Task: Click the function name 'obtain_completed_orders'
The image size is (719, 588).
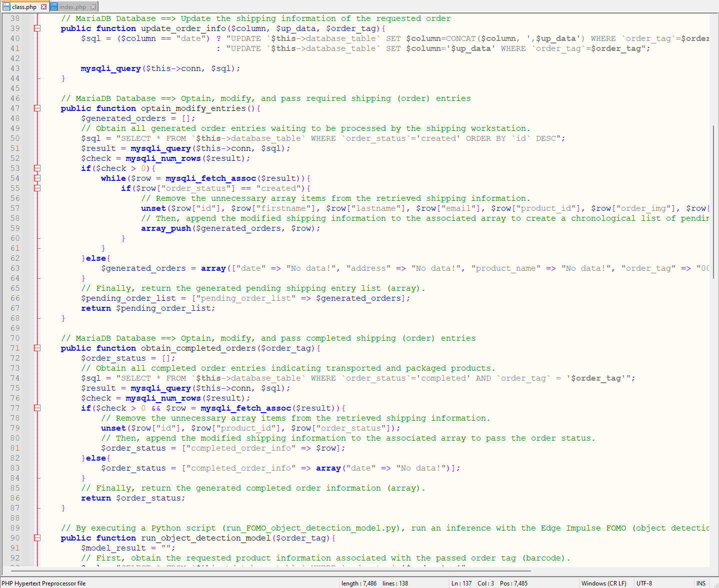Action: (198, 348)
